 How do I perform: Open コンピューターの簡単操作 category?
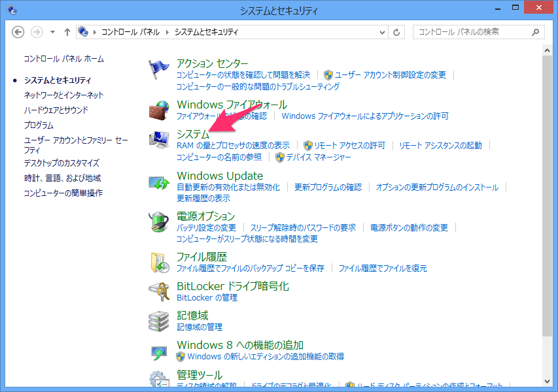pyautogui.click(x=63, y=193)
